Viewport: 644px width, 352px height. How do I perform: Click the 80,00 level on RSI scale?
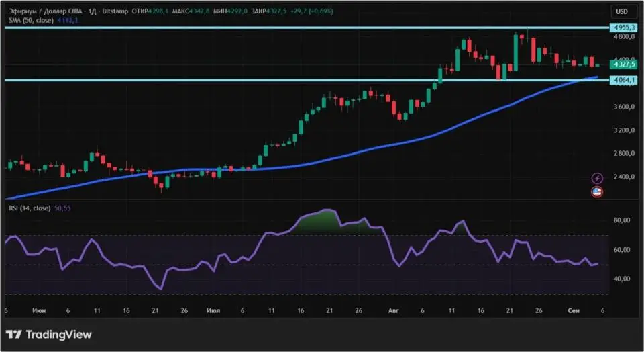point(621,220)
